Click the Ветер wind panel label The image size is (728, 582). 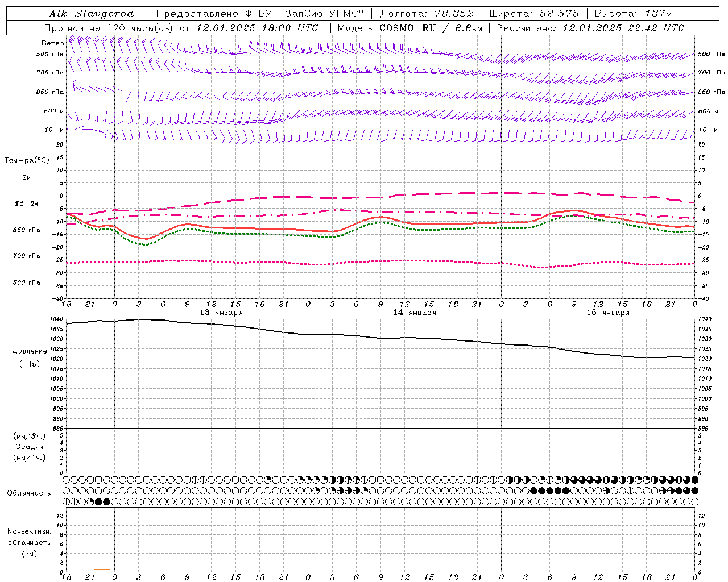tap(53, 43)
